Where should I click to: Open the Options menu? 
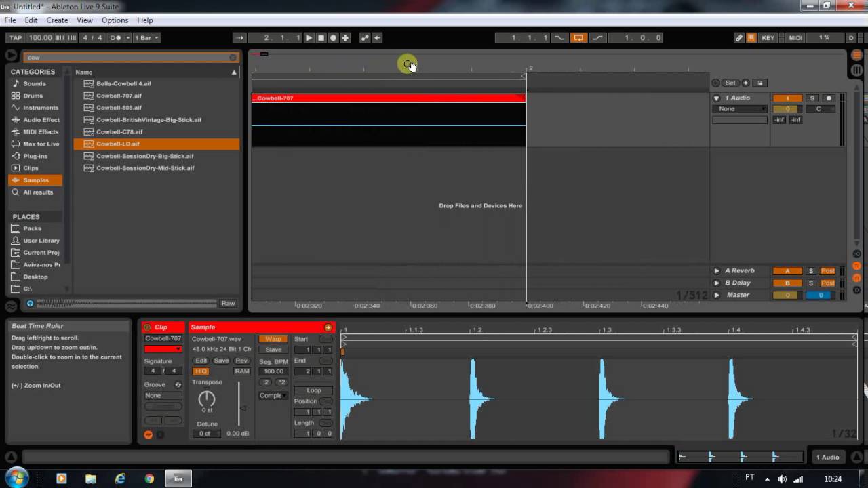pos(115,20)
